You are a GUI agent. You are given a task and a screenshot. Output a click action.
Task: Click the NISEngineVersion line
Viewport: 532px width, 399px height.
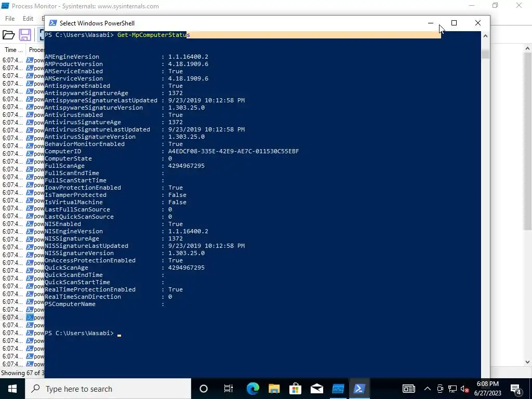point(126,231)
